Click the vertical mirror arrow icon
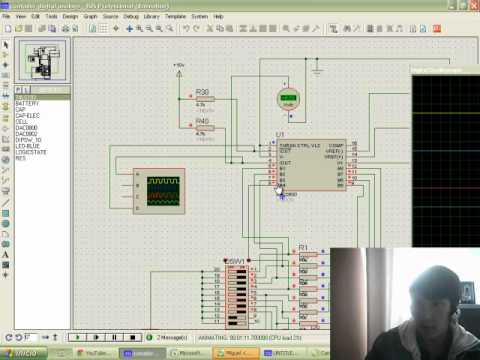Image resolution: width=480 pixels, height=360 pixels. (x=55, y=337)
